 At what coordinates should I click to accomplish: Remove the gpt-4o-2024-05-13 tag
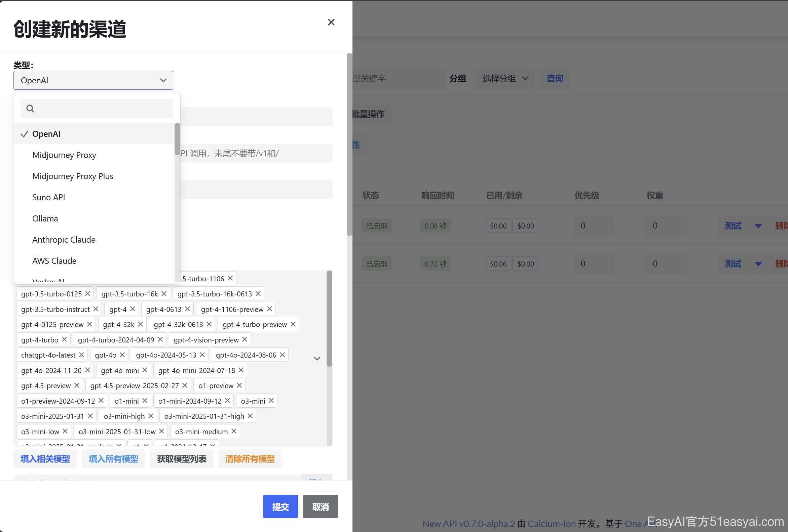(202, 355)
